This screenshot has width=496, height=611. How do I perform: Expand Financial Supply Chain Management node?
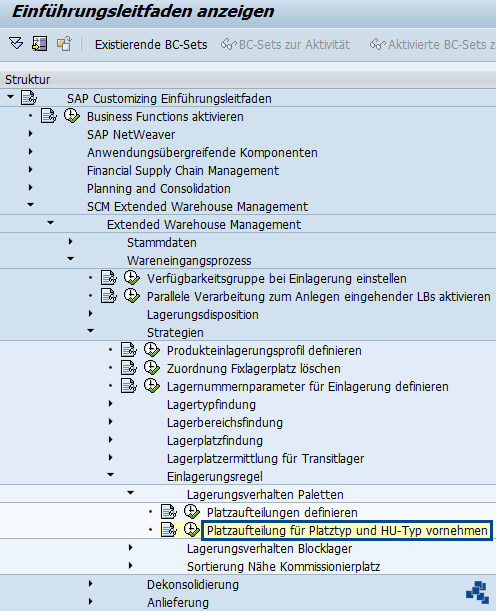coord(31,170)
